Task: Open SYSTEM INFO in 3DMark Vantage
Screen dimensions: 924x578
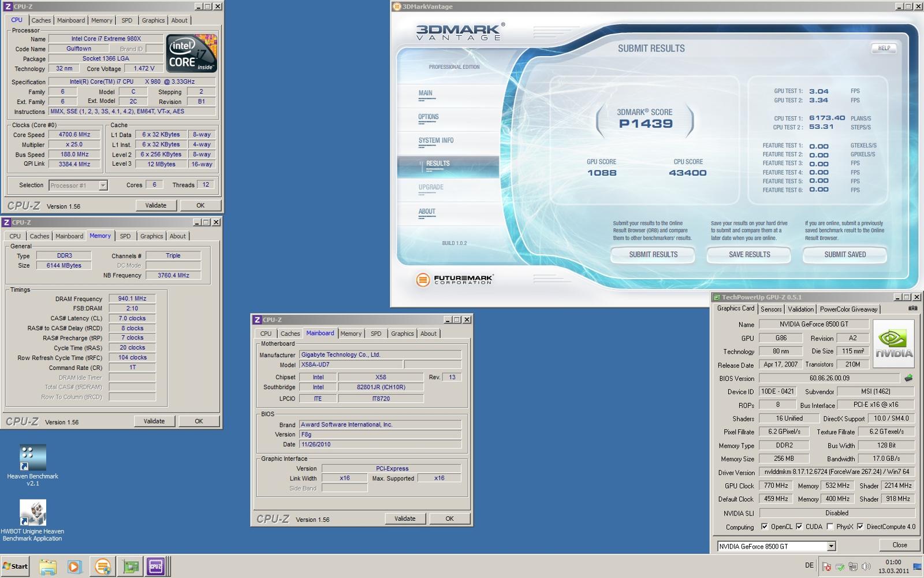Action: (436, 140)
